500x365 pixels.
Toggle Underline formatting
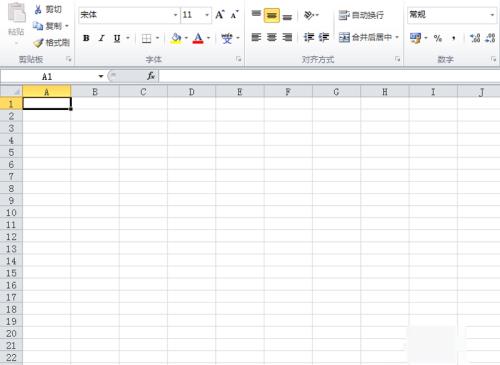pos(117,38)
